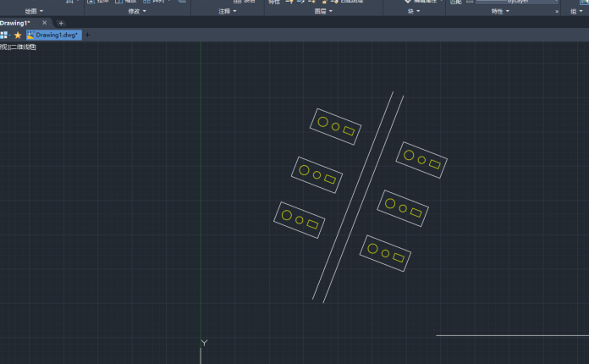
Task: Select the left diagonal road line
Action: [352, 197]
